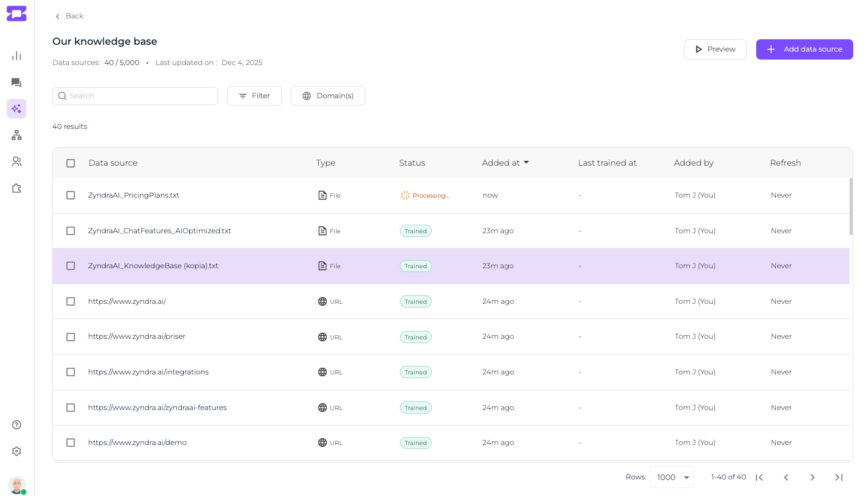
Task: Go to next page arrow
Action: tap(812, 477)
